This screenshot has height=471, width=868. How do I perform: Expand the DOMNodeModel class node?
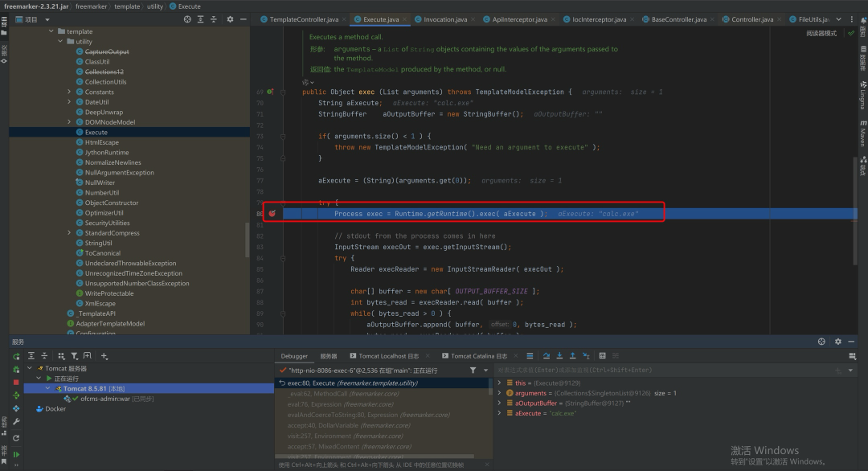(x=69, y=121)
